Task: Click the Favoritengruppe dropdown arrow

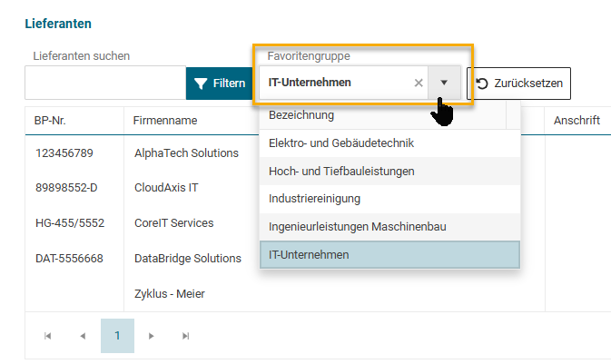Action: coord(444,84)
